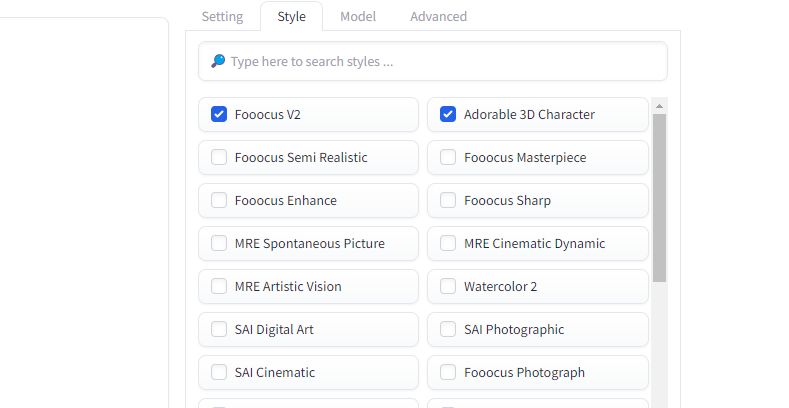The image size is (789, 408).
Task: Select the Watercolor 2 style checkbox
Action: click(x=448, y=286)
